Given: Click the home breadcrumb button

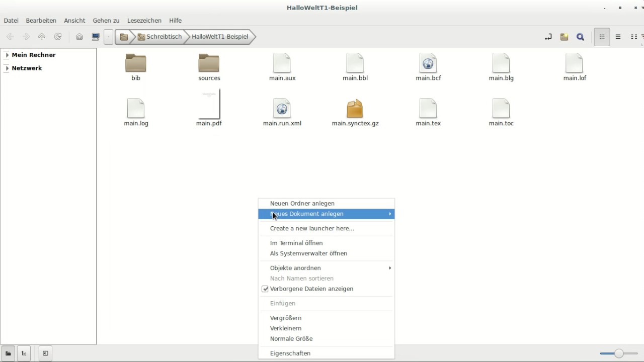Looking at the screenshot, I should 124,37.
